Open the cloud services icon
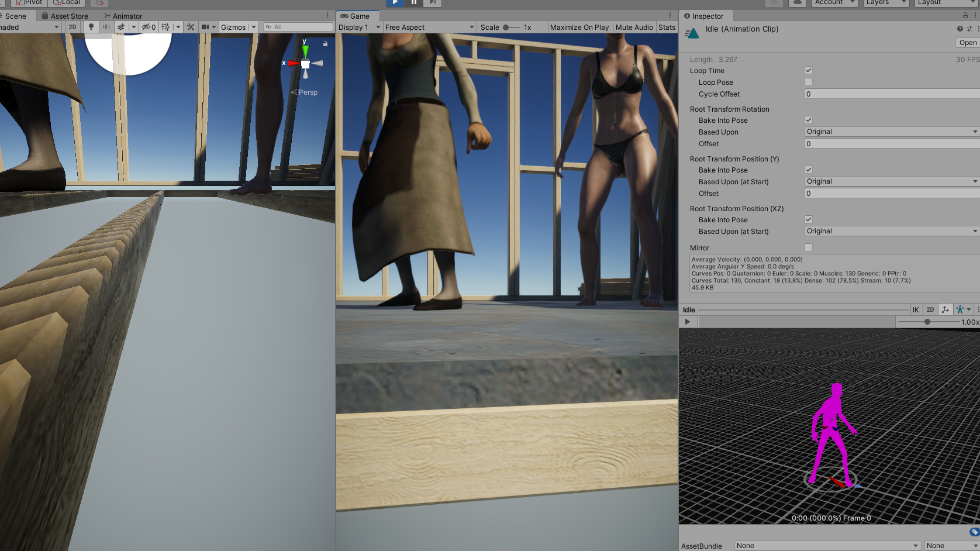Viewport: 980px width, 551px height. click(x=798, y=3)
